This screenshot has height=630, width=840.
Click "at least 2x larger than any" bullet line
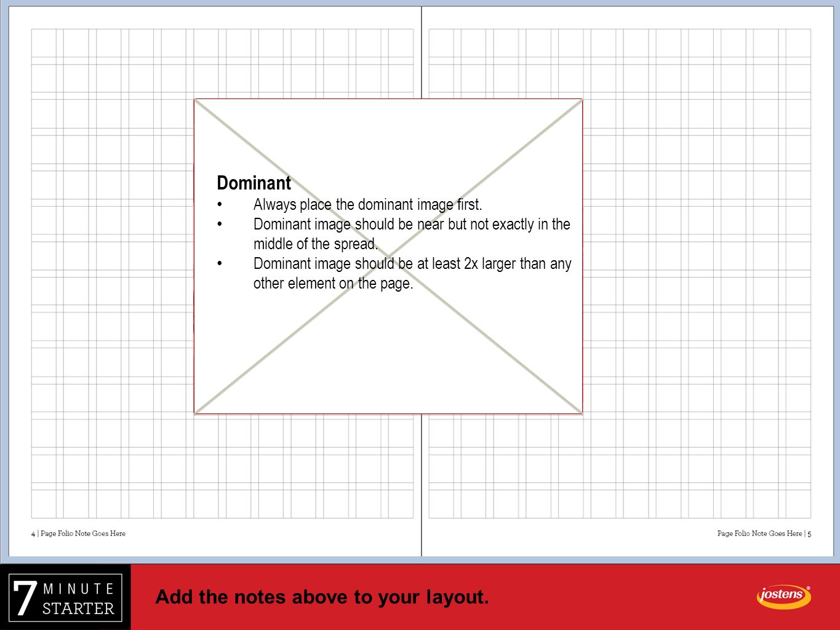(x=412, y=263)
